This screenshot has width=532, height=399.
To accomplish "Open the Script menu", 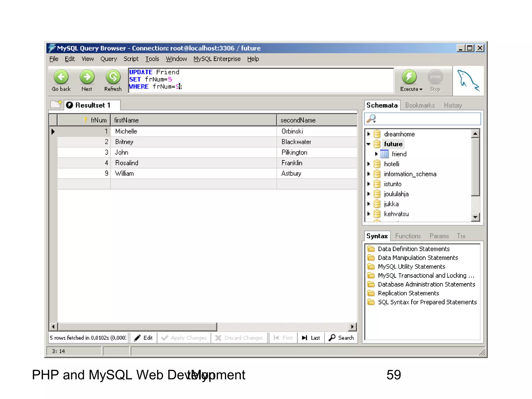I will (x=131, y=59).
